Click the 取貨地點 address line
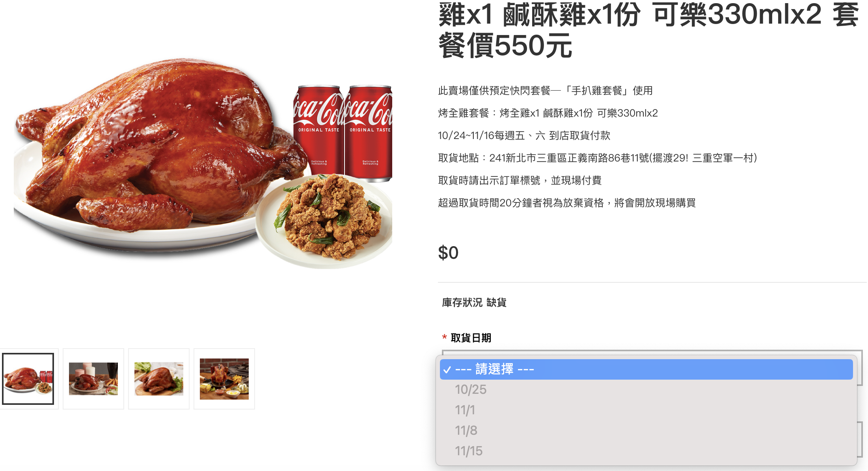This screenshot has width=868, height=471. point(598,158)
